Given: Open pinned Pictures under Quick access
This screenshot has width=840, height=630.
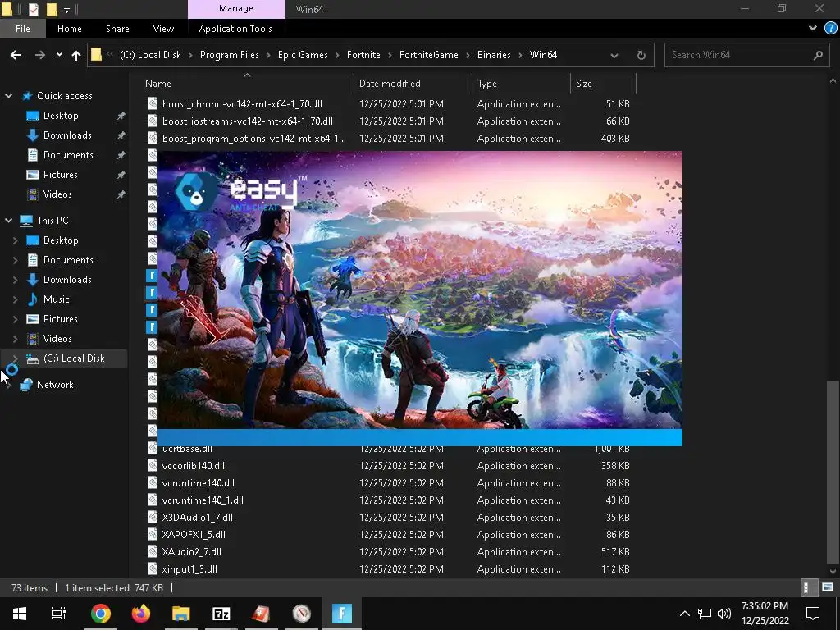Looking at the screenshot, I should (x=60, y=175).
